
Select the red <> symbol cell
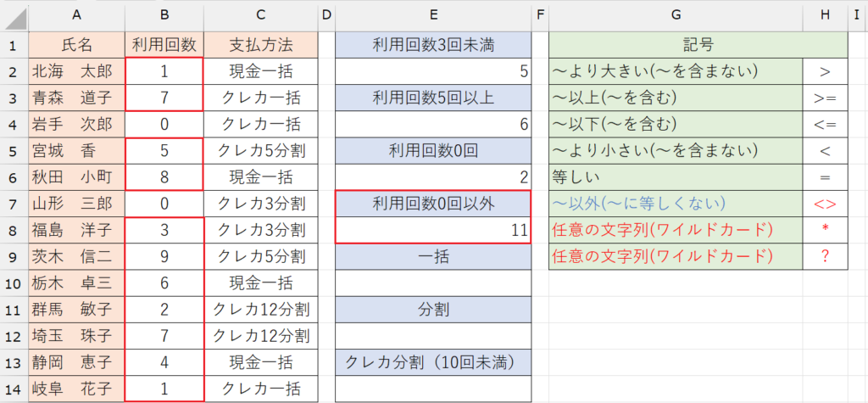click(826, 204)
